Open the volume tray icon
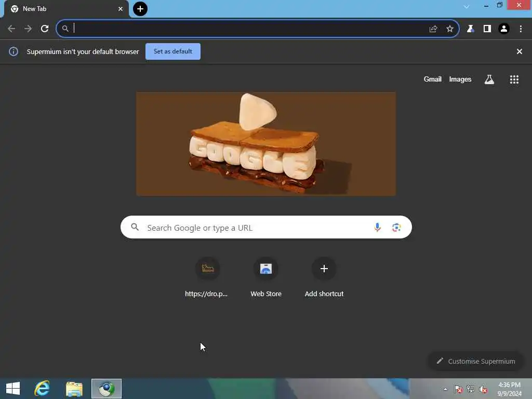This screenshot has height=399, width=532. (x=483, y=389)
